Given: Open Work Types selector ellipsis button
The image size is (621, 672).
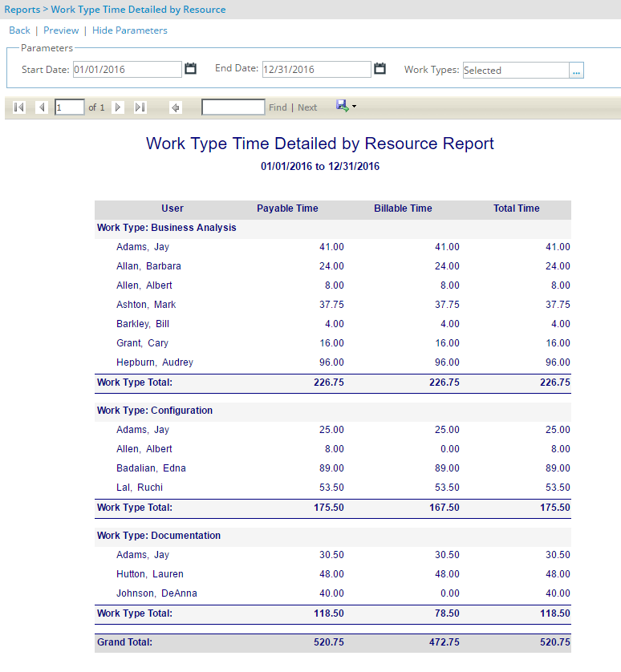Looking at the screenshot, I should (576, 71).
